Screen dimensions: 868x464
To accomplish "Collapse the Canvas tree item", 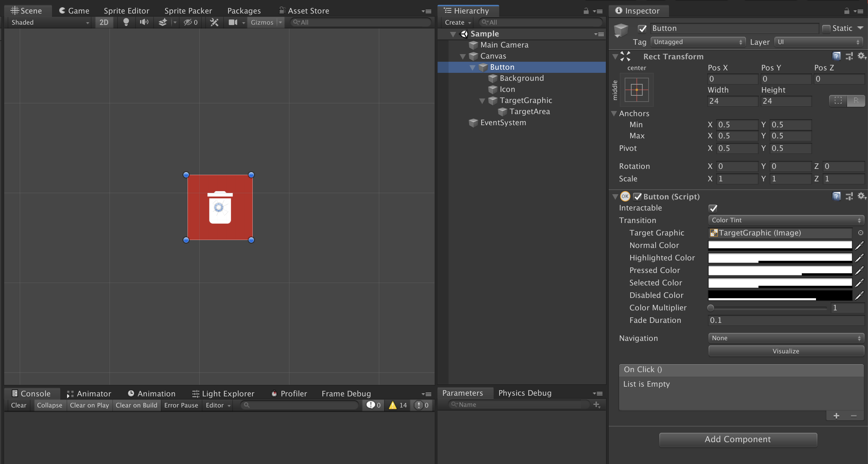I will [x=462, y=56].
